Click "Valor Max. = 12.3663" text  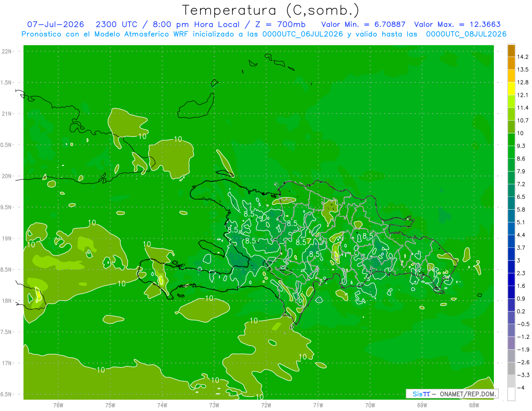point(458,24)
